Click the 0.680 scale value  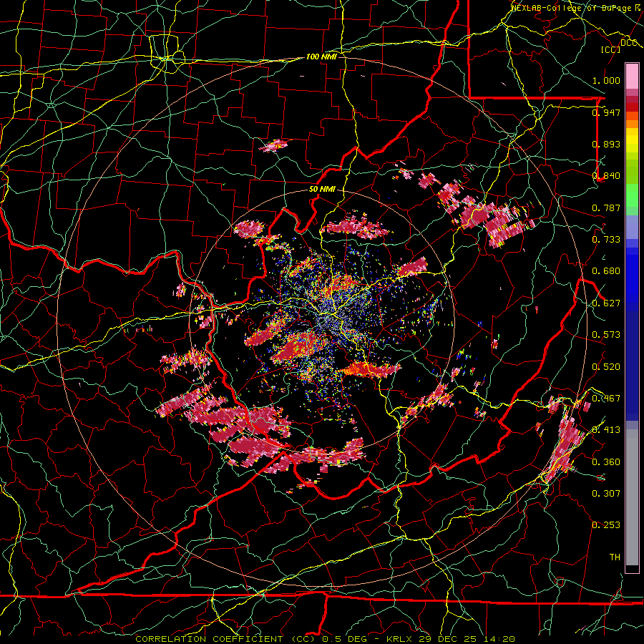coord(606,271)
